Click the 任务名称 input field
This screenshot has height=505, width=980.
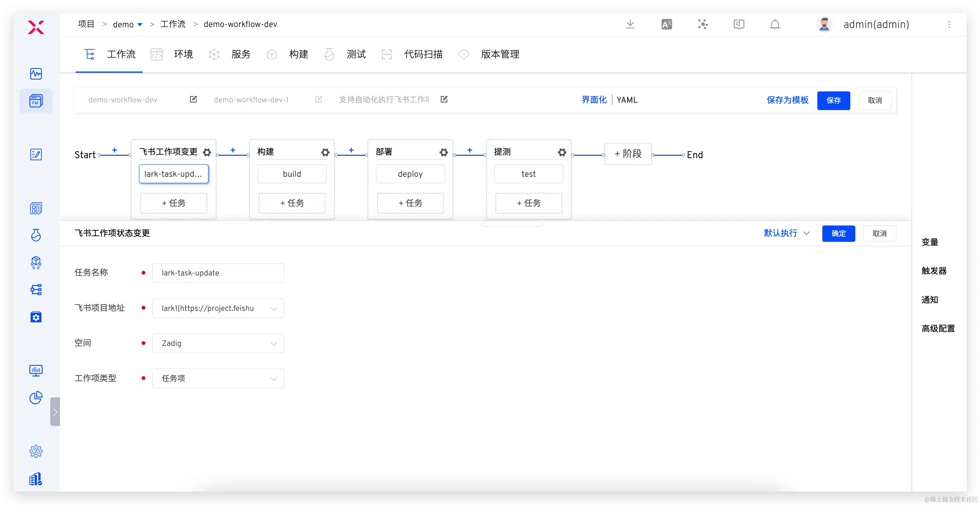[218, 273]
